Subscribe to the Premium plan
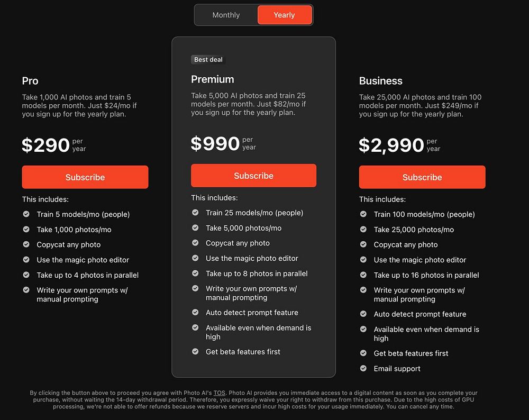 [x=254, y=176]
